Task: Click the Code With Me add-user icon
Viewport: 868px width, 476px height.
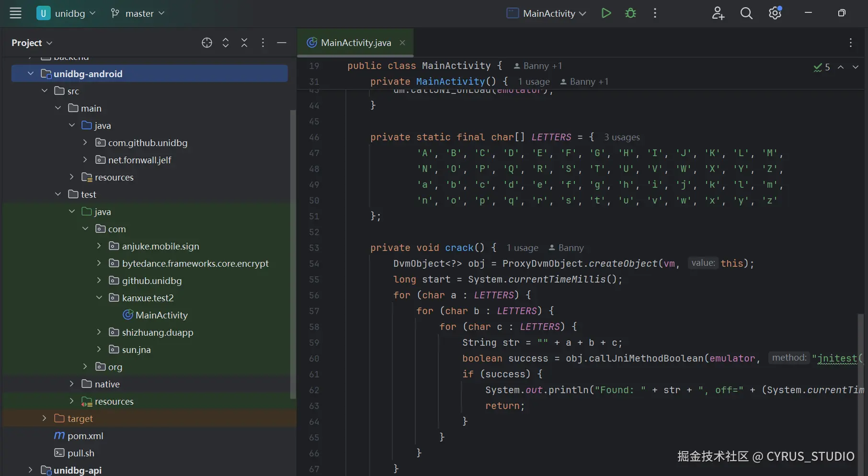Action: [x=718, y=13]
